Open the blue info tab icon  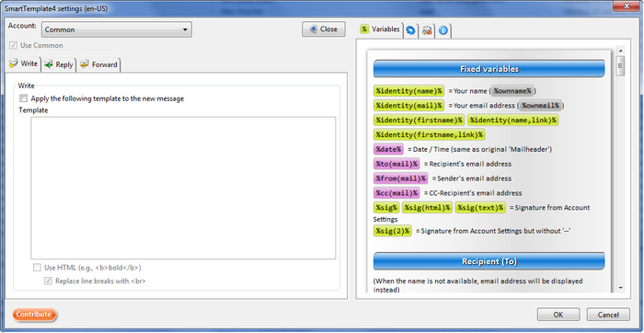pos(443,30)
